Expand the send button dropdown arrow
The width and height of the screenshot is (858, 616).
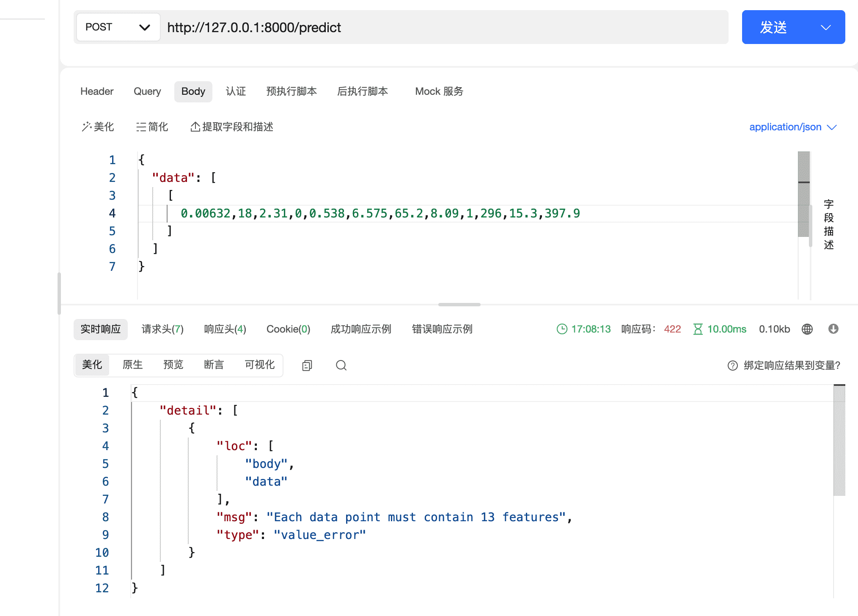click(x=826, y=27)
